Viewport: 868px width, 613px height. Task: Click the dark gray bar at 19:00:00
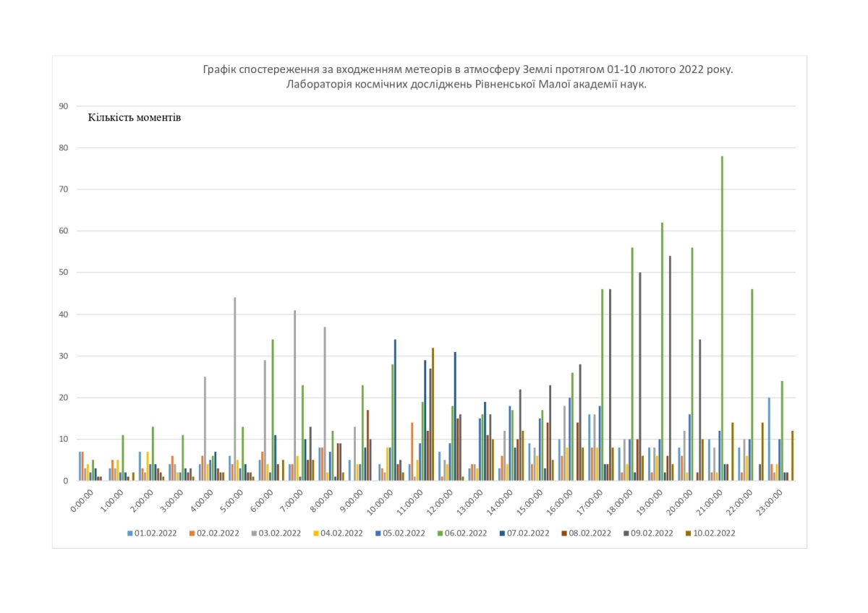[669, 368]
